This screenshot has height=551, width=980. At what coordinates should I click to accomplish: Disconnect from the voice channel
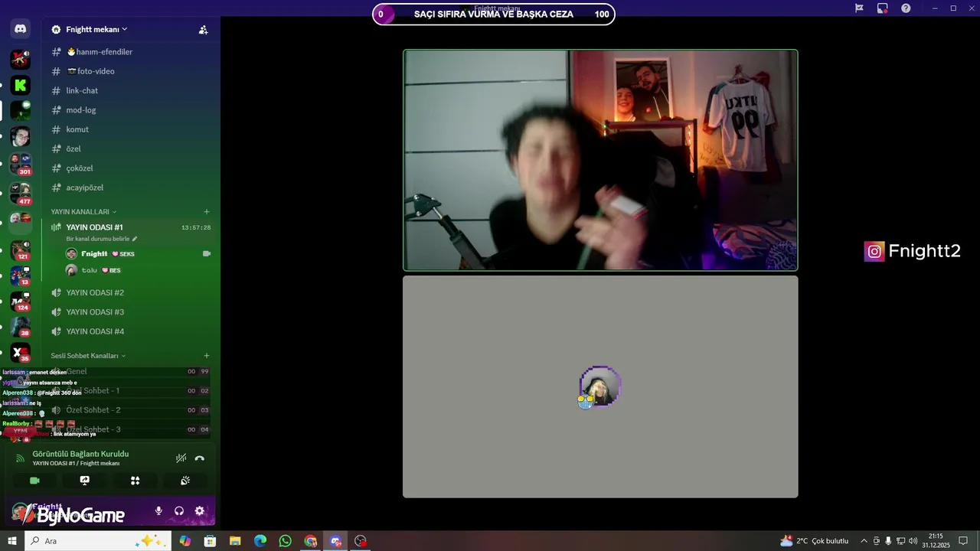click(200, 458)
